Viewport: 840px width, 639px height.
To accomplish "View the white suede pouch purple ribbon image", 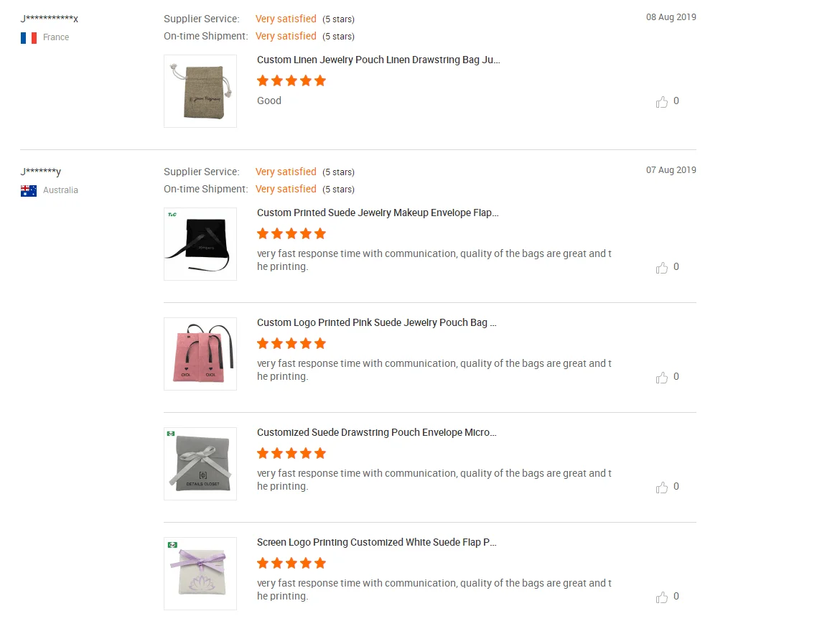I will pos(200,573).
